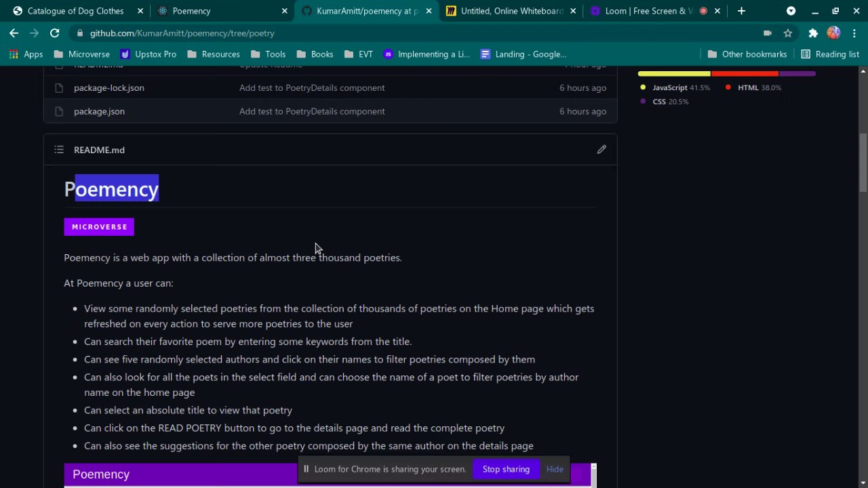Screen dimensions: 868x488
Task: Click the lock icon beside the URL
Action: (x=80, y=33)
